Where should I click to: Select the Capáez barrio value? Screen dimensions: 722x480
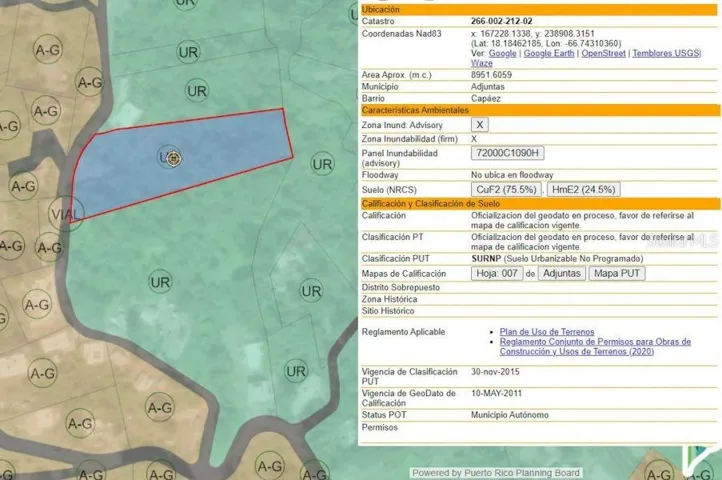[x=486, y=99]
